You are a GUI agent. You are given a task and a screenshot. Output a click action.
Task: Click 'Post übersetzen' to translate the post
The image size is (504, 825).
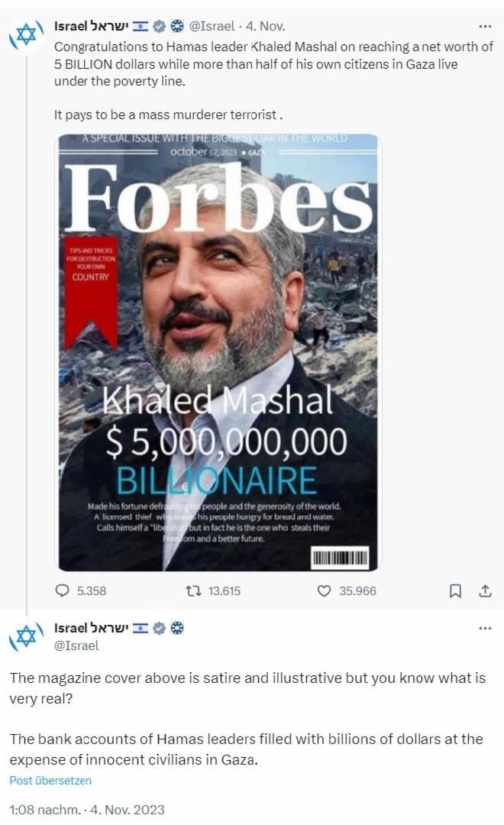pos(50,780)
